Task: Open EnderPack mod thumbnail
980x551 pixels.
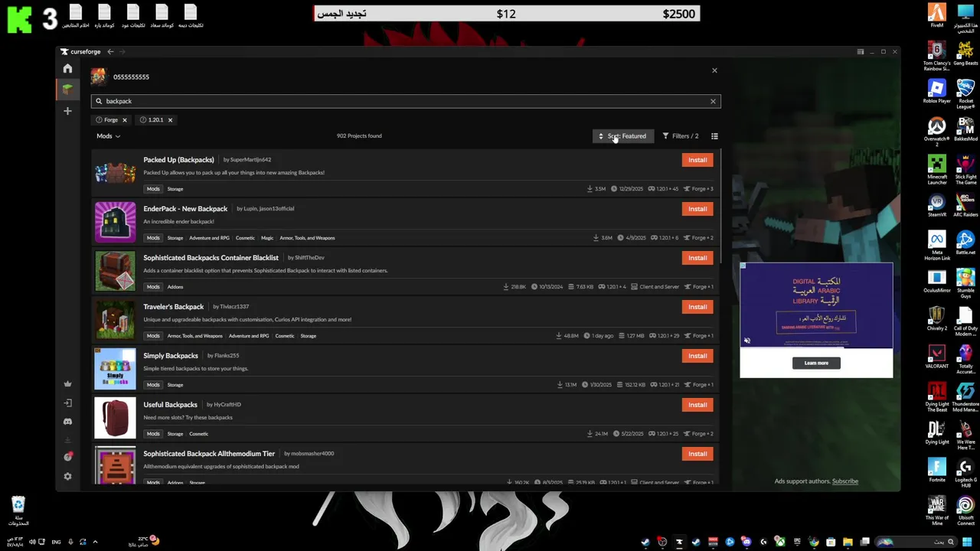Action: coord(115,222)
